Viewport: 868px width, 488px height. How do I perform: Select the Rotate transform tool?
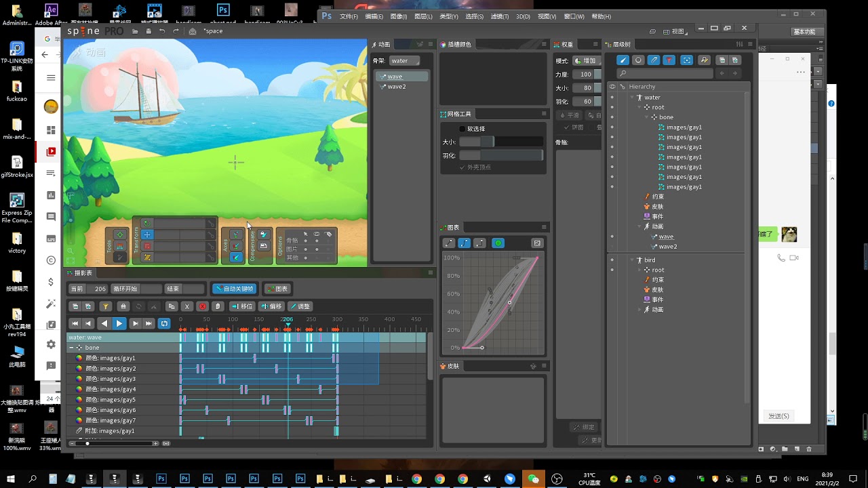[147, 223]
